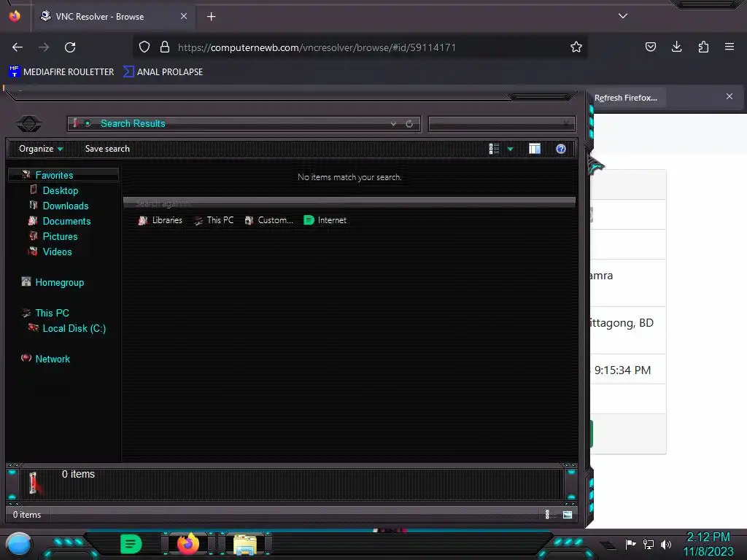This screenshot has width=747, height=560.
Task: Open Explorer help
Action: tap(561, 149)
